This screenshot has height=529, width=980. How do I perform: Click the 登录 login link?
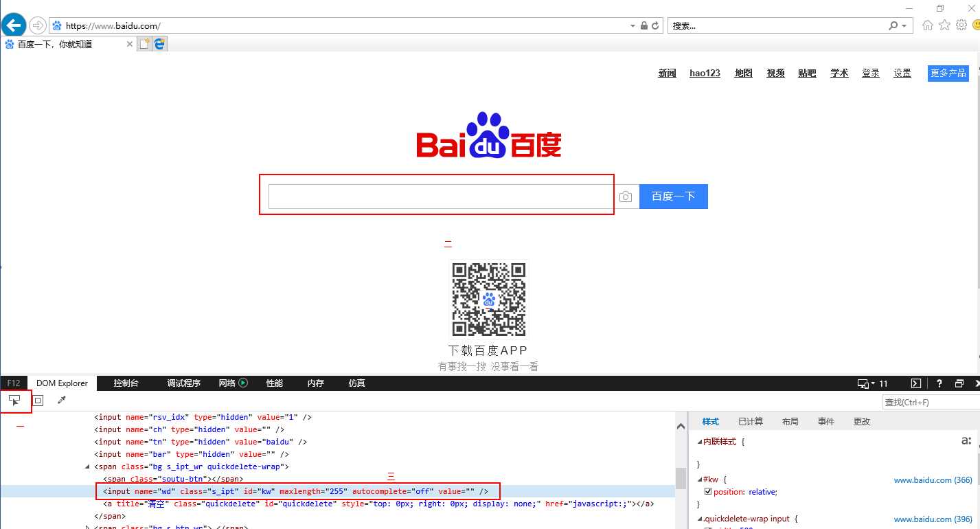tap(871, 73)
